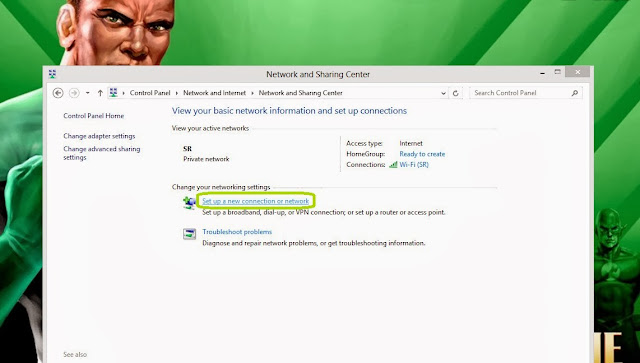Maximize the Network and Sharing Center window

click(558, 72)
